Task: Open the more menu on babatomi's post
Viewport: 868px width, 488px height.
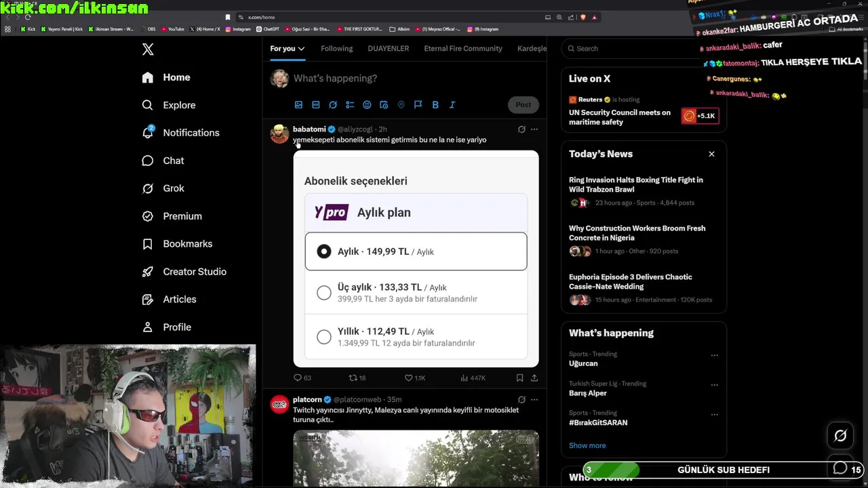Action: (534, 129)
